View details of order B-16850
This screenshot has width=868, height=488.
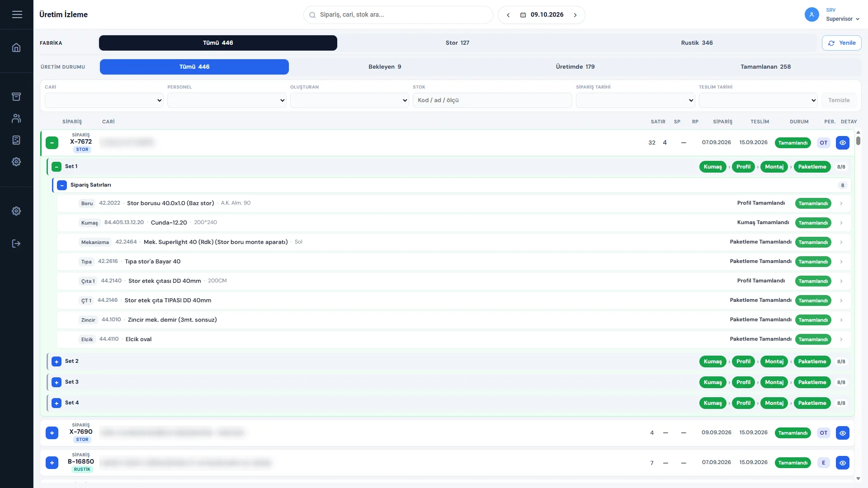coord(843,463)
